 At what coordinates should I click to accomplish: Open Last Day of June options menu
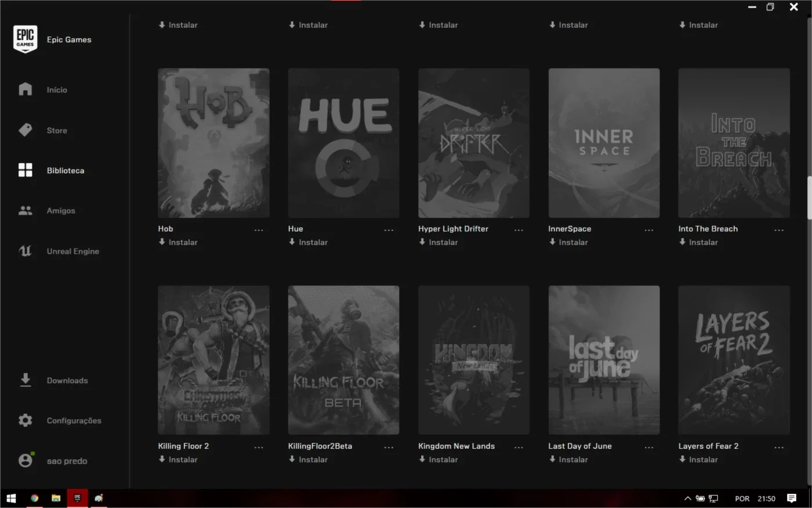point(649,447)
